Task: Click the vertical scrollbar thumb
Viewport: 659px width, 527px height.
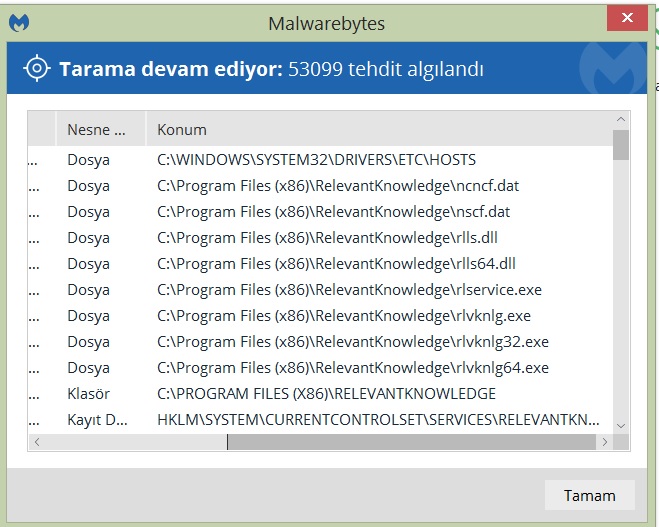Action: pyautogui.click(x=621, y=145)
